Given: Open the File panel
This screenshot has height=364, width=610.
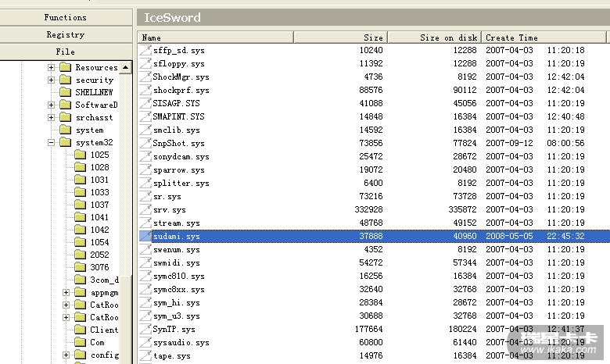Looking at the screenshot, I should (x=66, y=52).
